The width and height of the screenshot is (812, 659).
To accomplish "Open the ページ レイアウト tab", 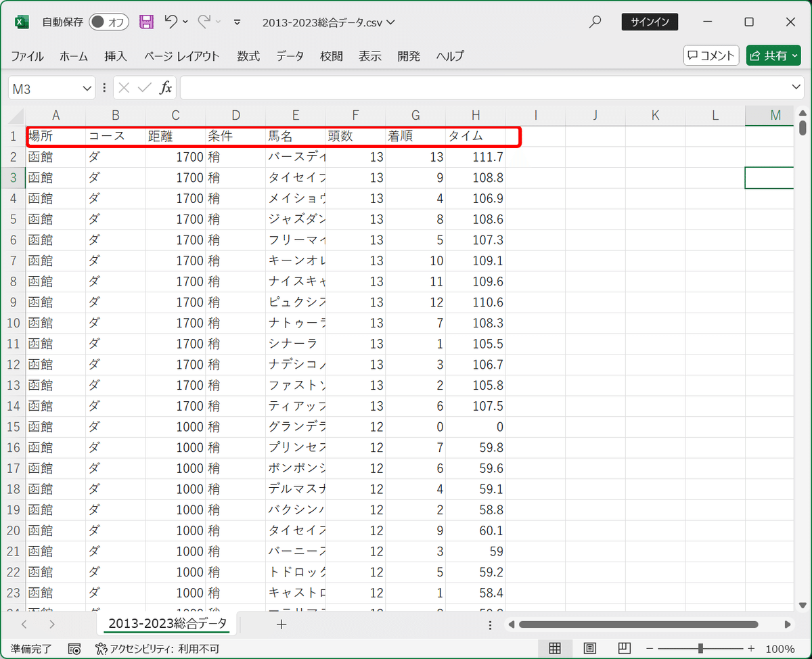I will tap(182, 56).
